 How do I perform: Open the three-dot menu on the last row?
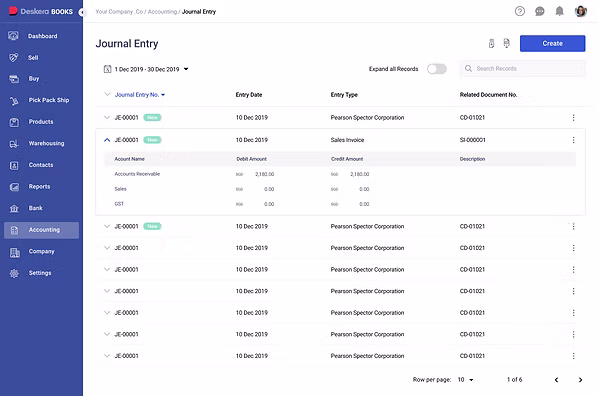pyautogui.click(x=573, y=356)
